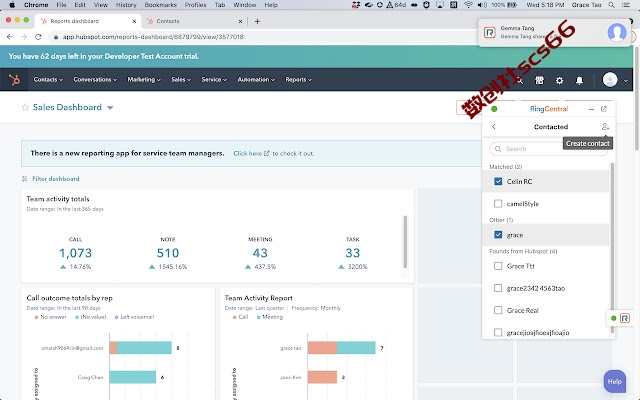Image resolution: width=640 pixels, height=400 pixels.
Task: Open macOS Spotlight search
Action: pos(611,5)
